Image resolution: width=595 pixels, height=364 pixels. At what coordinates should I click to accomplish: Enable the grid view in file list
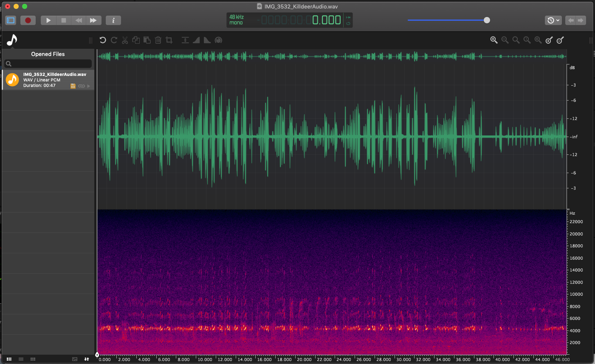pos(33,359)
